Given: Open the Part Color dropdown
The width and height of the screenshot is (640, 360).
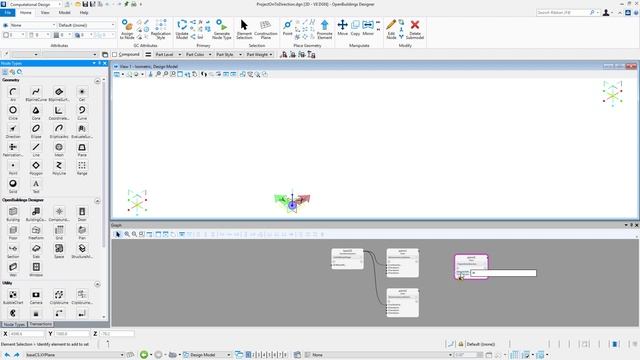Looking at the screenshot, I should (x=198, y=54).
